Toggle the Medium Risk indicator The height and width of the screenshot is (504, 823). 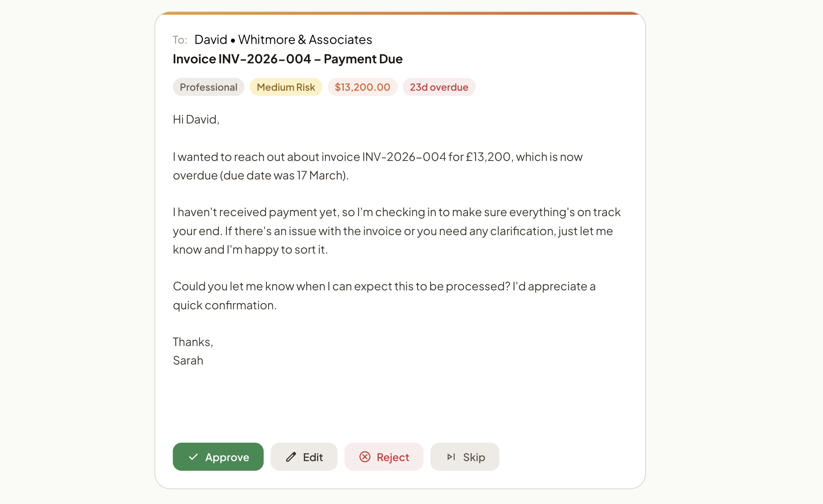tap(286, 87)
